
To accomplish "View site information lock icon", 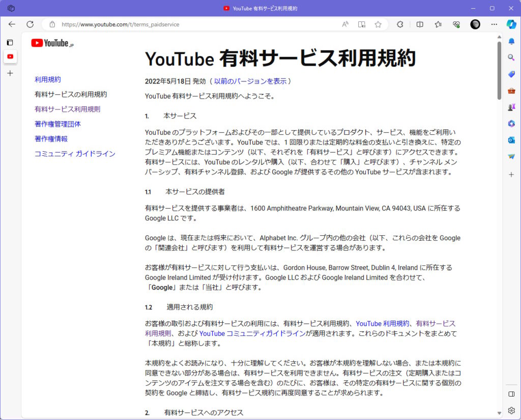I will (52, 24).
